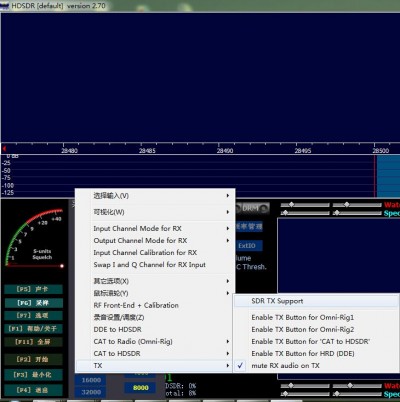The width and height of the screenshot is (400, 402).
Task: Expand the 鼠标滚轮(Y) submenu
Action: tap(155, 293)
